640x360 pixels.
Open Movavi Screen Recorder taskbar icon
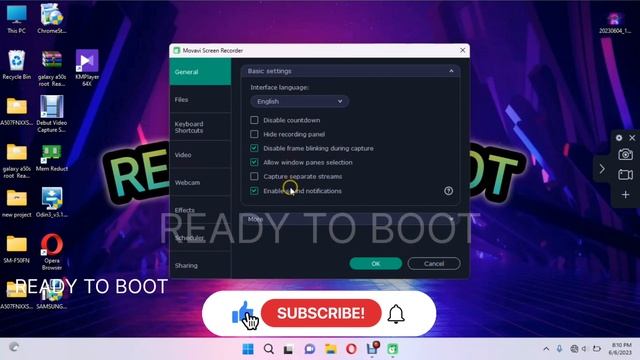pyautogui.click(x=393, y=349)
